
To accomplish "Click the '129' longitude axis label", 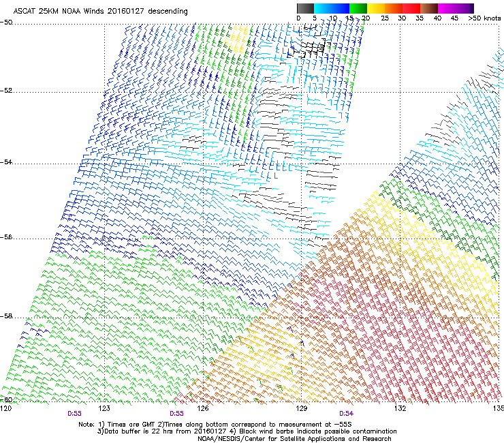I will click(301, 408).
